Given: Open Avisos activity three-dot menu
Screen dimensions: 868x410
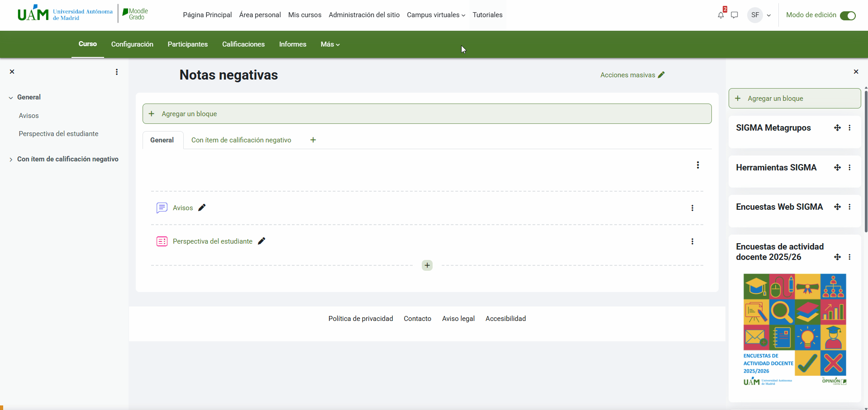Looking at the screenshot, I should click(x=692, y=208).
